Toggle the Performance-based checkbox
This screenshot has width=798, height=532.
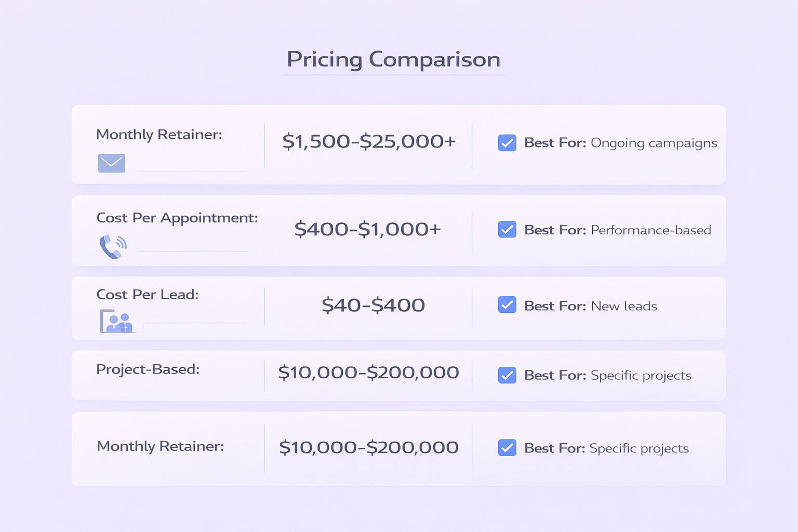pyautogui.click(x=507, y=230)
